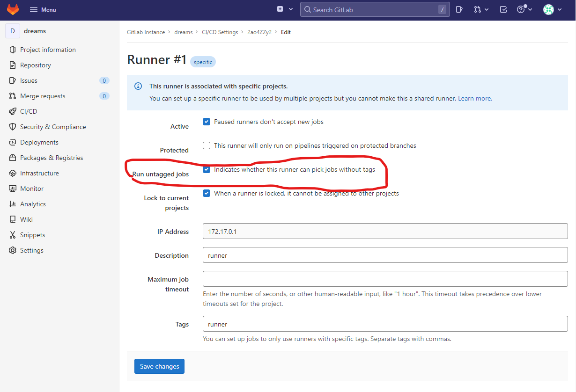Click the Snippets scissors sidebar icon
576x392 pixels.
tap(12, 235)
